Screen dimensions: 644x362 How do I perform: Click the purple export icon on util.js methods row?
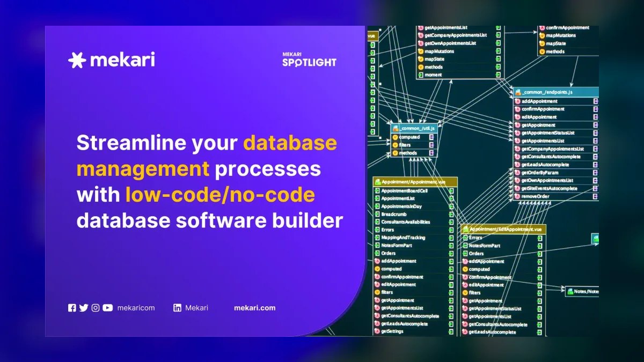tap(433, 153)
